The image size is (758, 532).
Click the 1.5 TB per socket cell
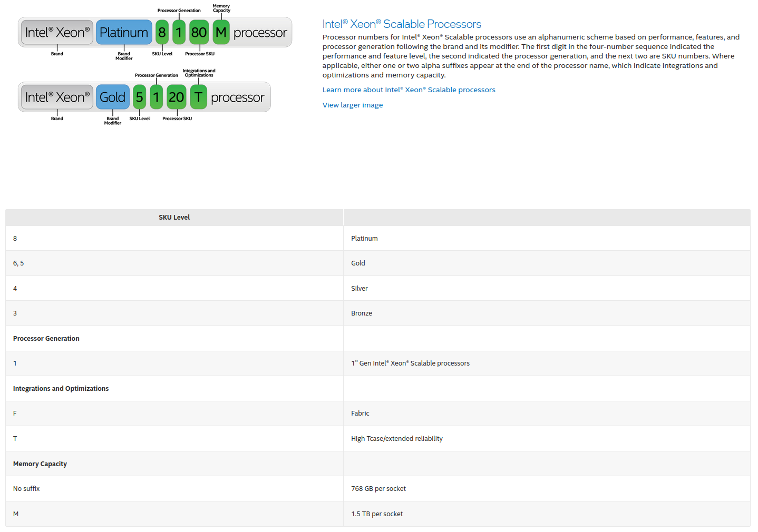pyautogui.click(x=377, y=514)
